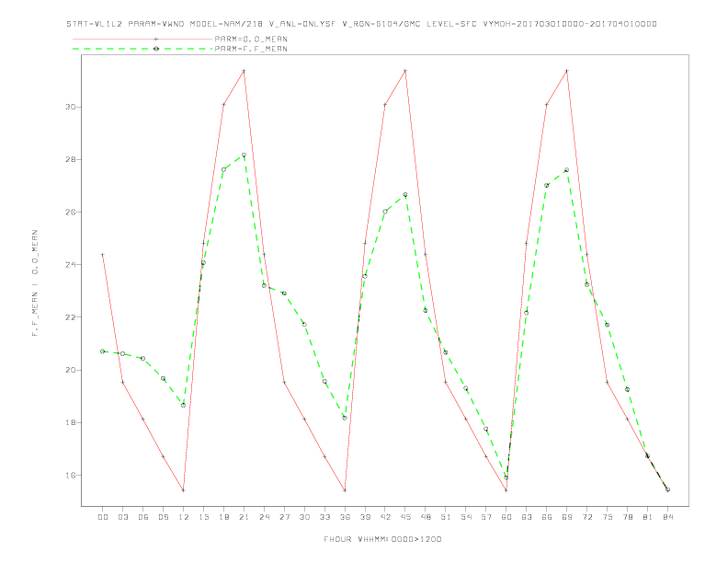Click the red line minimum marker at hour 36
This screenshot has height=563, width=728.
point(345,490)
